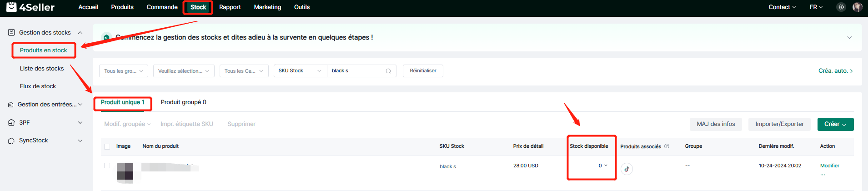
Task: Open the user avatar profile menu
Action: coord(858,7)
